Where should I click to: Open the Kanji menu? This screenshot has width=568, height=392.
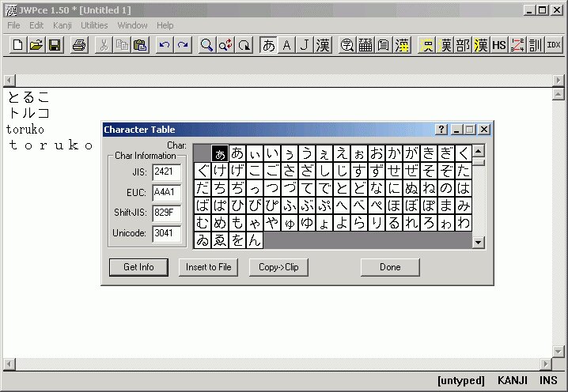[x=62, y=25]
